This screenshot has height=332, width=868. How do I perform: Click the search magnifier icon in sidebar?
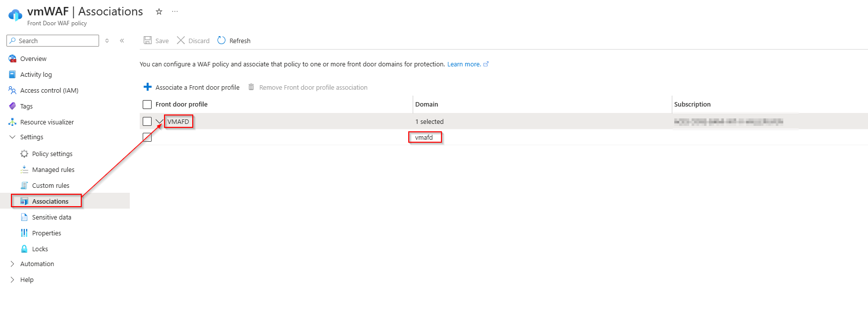click(x=13, y=41)
